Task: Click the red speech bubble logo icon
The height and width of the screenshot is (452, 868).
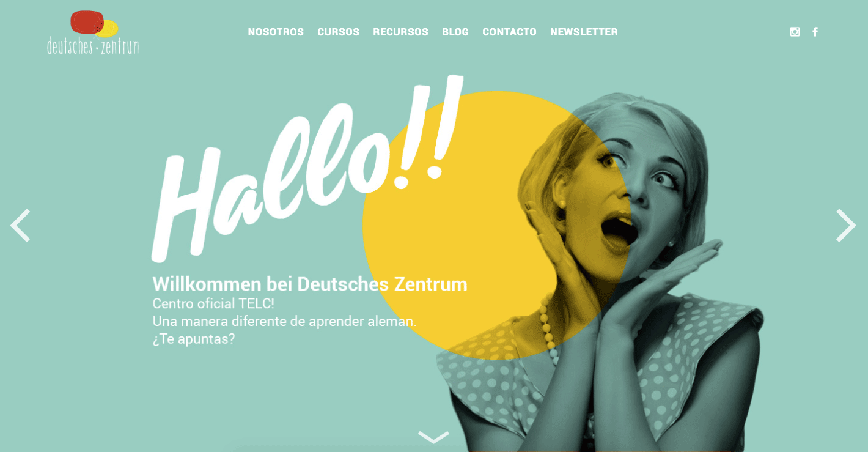Action: click(x=87, y=22)
